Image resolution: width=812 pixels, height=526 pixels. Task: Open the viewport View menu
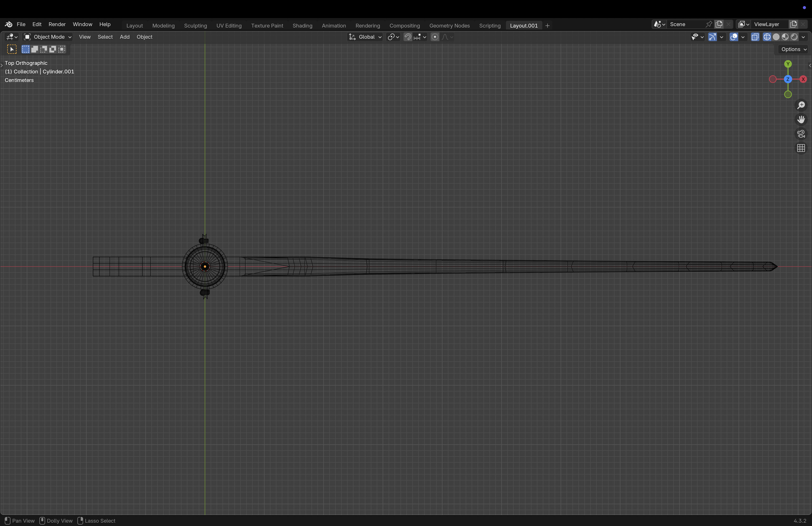coord(85,37)
